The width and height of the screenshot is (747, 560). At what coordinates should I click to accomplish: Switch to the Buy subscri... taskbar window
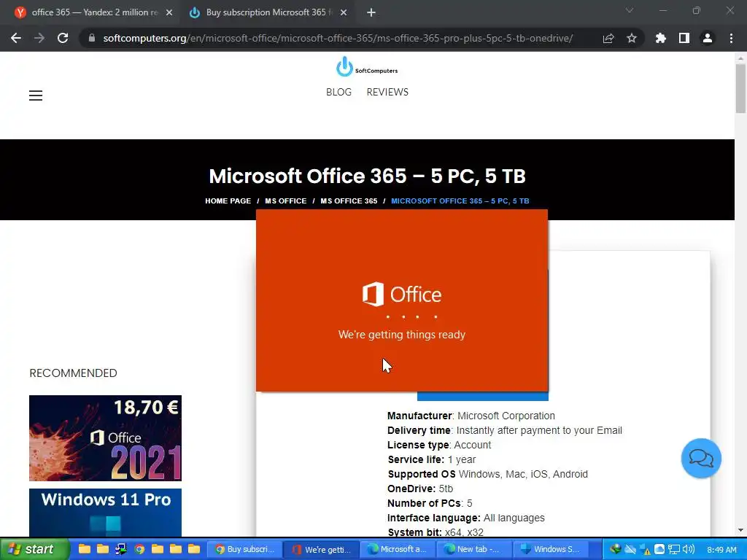pyautogui.click(x=245, y=549)
